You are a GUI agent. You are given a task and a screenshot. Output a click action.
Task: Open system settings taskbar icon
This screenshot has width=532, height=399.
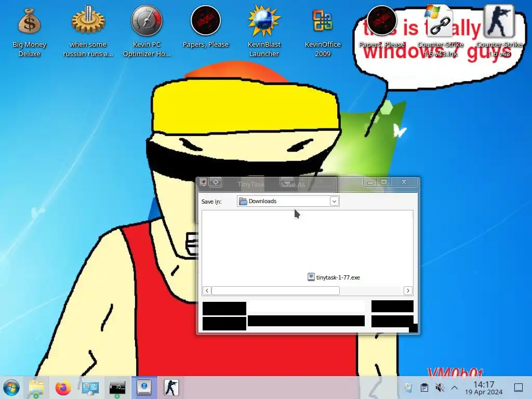tap(90, 388)
